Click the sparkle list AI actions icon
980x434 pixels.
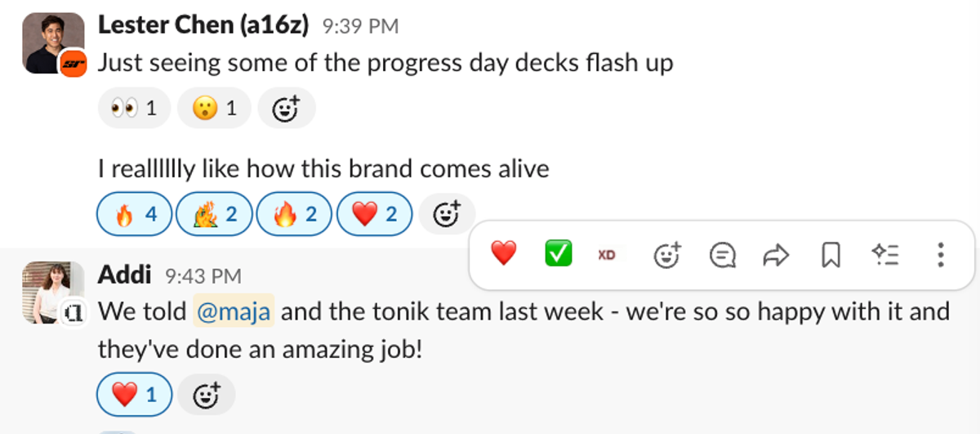tap(885, 255)
